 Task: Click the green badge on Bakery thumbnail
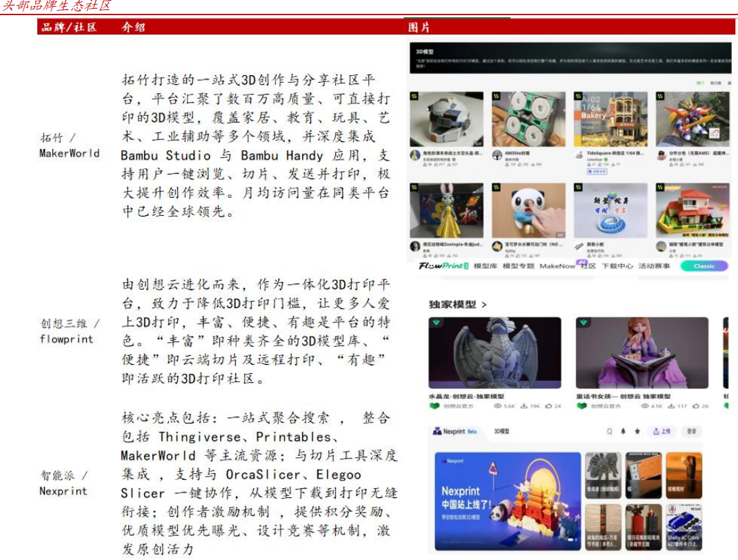(578, 96)
